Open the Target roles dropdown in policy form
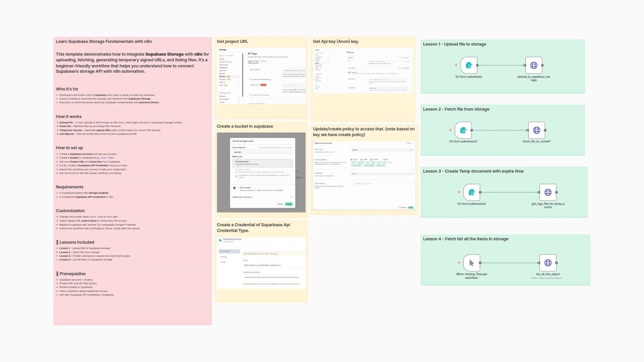Viewport: 644px width, 362px height. (x=382, y=174)
